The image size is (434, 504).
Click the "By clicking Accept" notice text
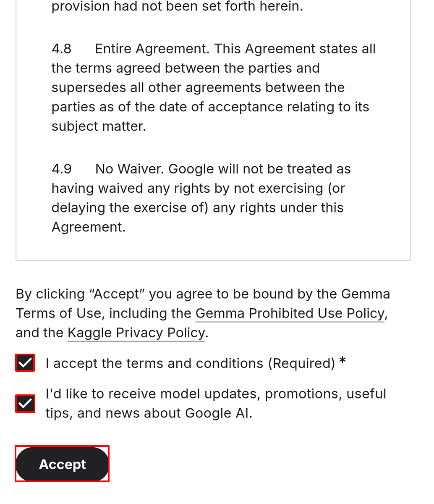203,294
